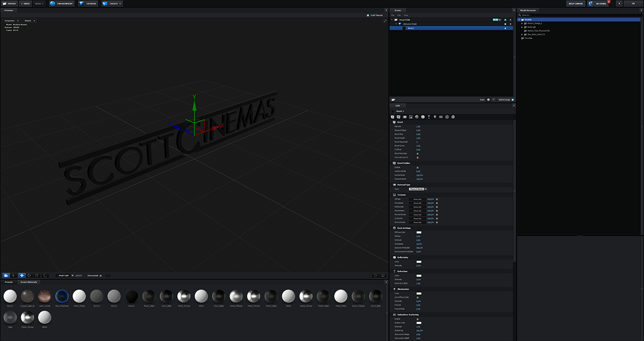The height and width of the screenshot is (341, 644).
Task: Jump to Basic Settings sphere icon
Action: click(417, 117)
